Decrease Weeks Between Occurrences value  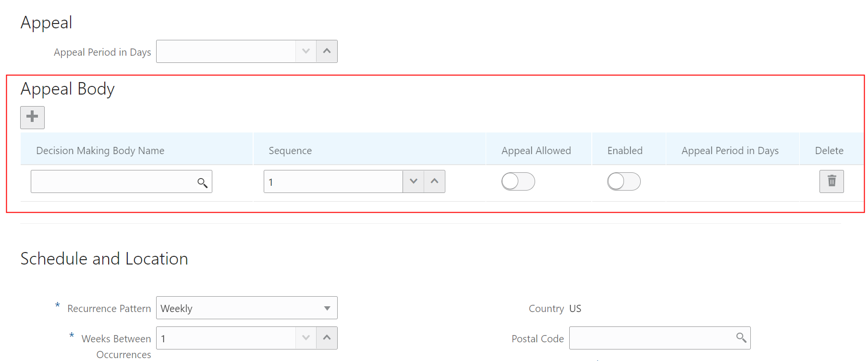coord(306,338)
